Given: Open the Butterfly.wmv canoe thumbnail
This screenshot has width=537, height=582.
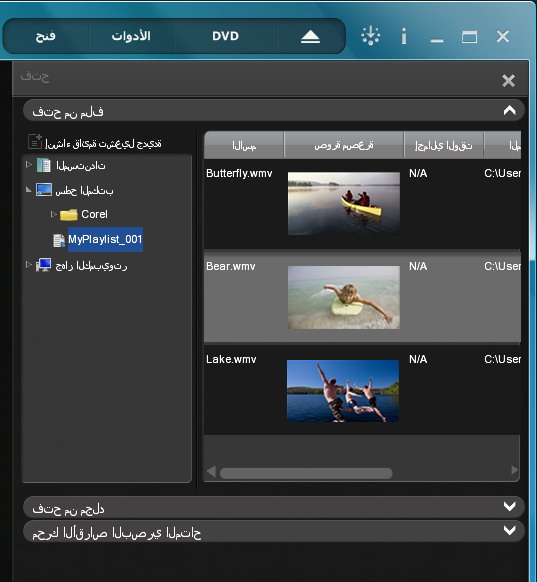Looking at the screenshot, I should pos(344,203).
